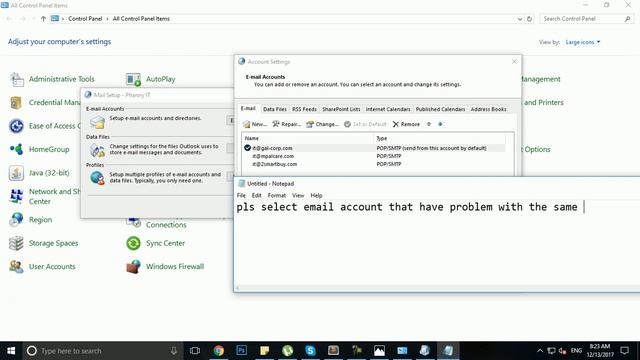Viewport: 640px width, 360px height.
Task: Close the Account Settings dialog
Action: pyautogui.click(x=514, y=62)
